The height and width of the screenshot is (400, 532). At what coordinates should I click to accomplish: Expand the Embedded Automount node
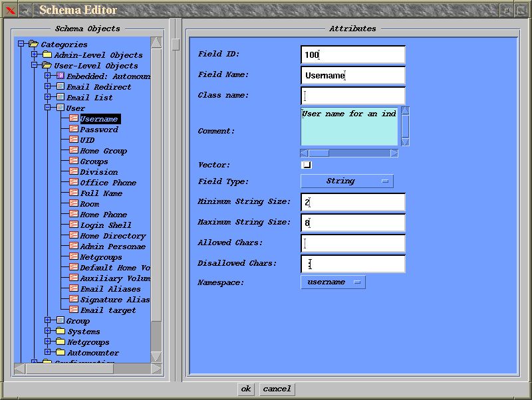(x=47, y=76)
